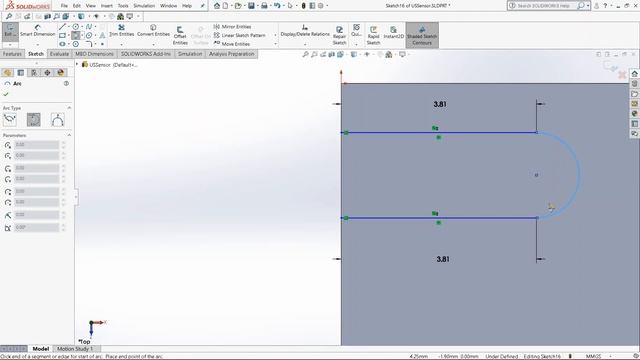Open the Insert menu
The height and width of the screenshot is (360, 640).
(107, 6)
